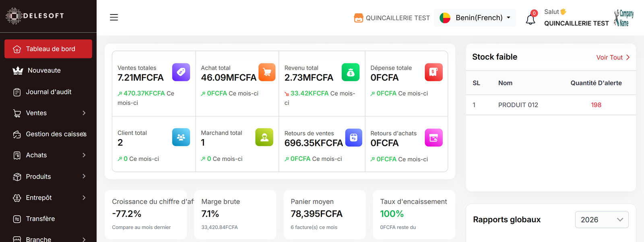644x242 pixels.
Task: Click the Company Name logo thumbnail
Action: 623,18
